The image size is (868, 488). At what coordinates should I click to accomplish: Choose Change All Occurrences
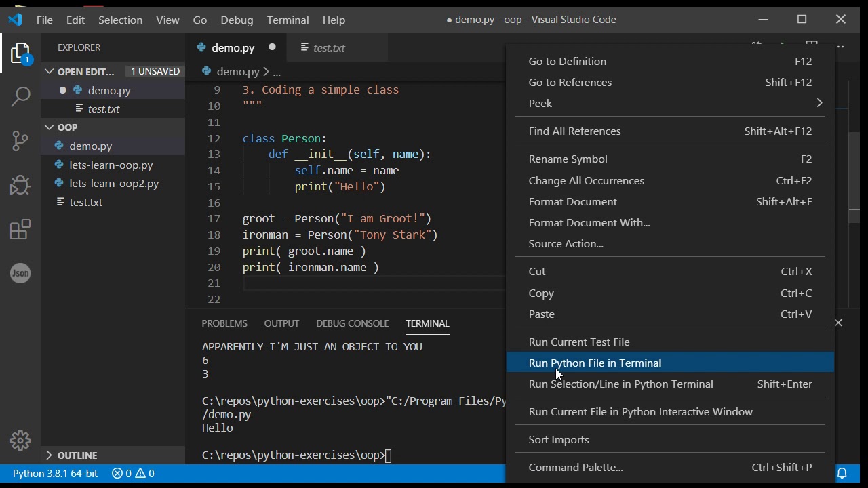click(x=670, y=180)
